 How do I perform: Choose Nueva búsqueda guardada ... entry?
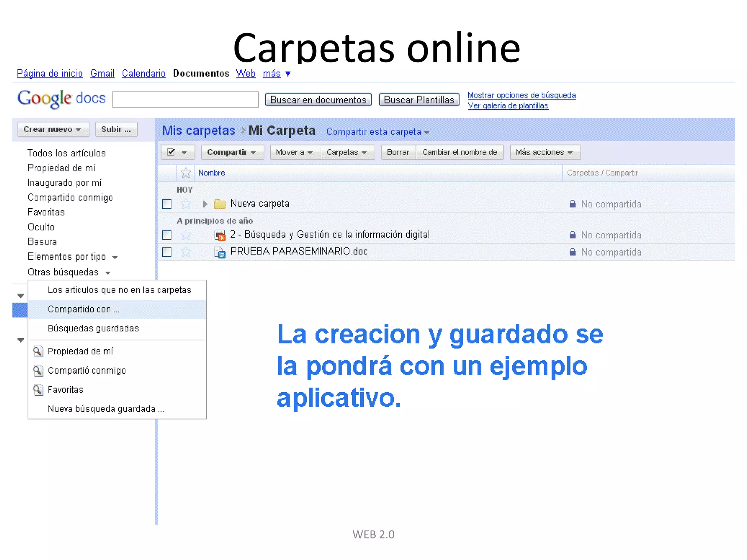pyautogui.click(x=117, y=409)
